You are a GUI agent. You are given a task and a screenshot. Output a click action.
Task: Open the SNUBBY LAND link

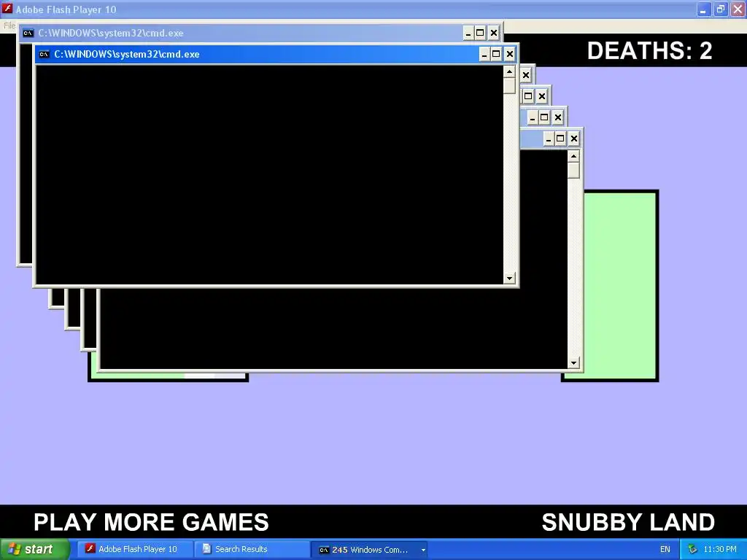point(628,522)
